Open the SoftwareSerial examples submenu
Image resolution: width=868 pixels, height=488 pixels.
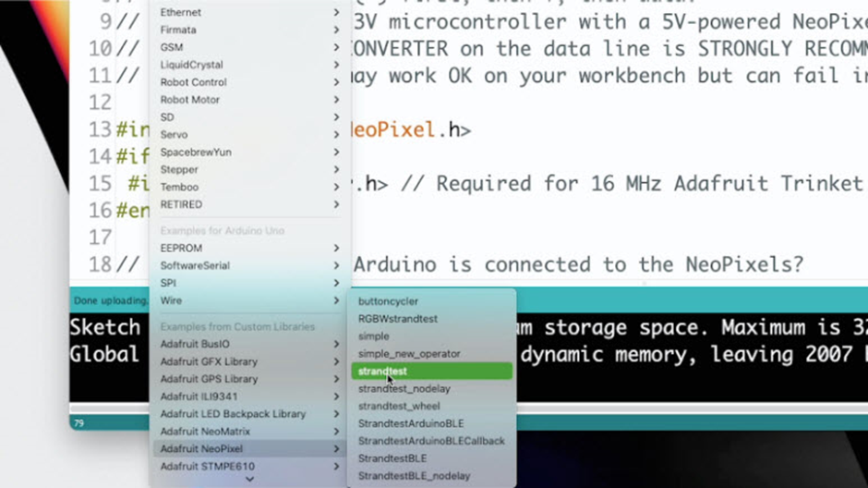point(249,266)
